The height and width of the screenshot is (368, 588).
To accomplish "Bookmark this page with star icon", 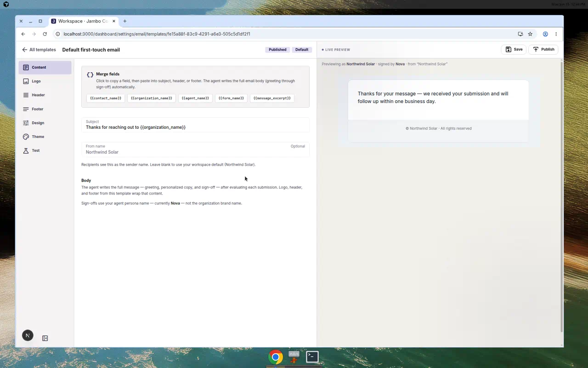I will pyautogui.click(x=530, y=34).
